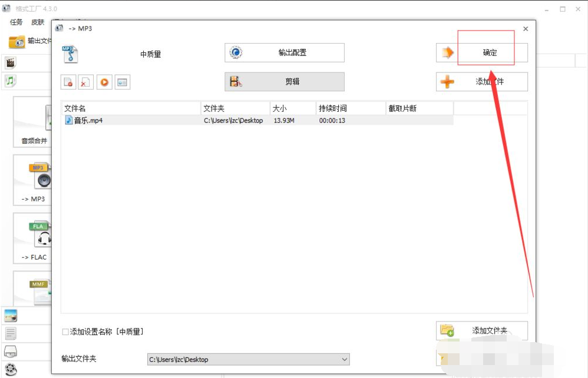The width and height of the screenshot is (588, 378).
Task: Click the 中质量 quality label
Action: (150, 54)
